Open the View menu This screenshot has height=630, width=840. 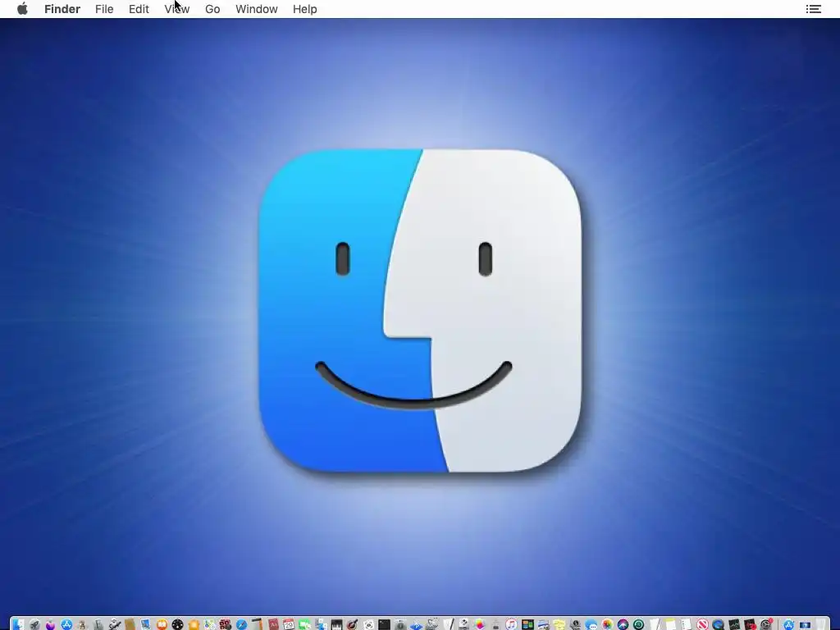(177, 9)
